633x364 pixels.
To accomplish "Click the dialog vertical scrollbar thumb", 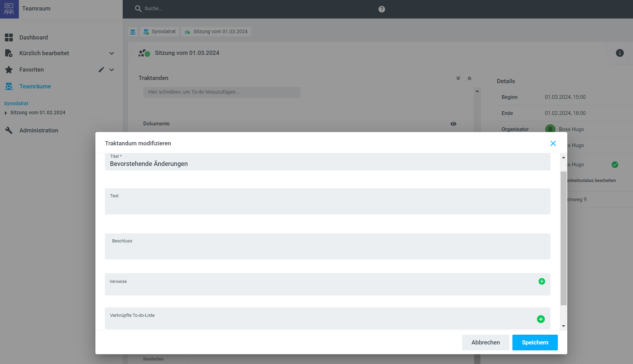I will 563,238.
